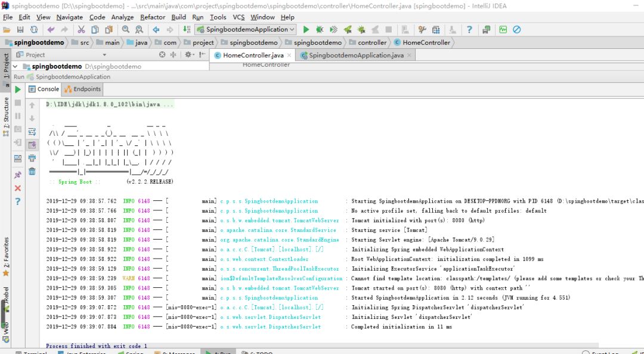Viewport: 644px width, 354px height.
Task: Clear console with the trash icon
Action: coord(32,172)
